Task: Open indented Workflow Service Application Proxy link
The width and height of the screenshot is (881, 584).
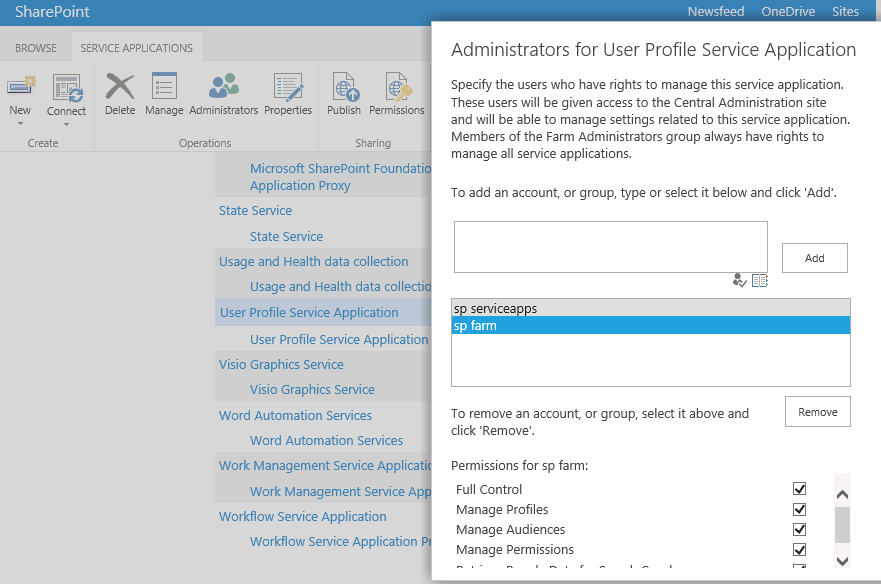Action: [x=340, y=542]
